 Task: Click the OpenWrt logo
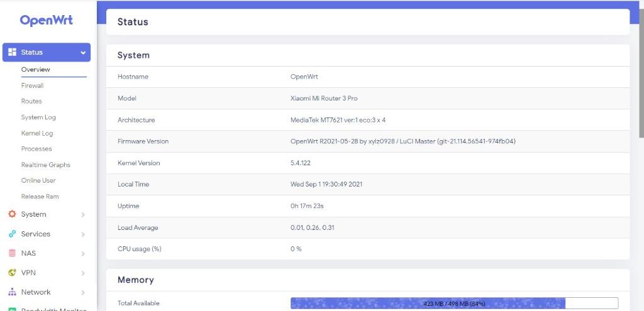[x=47, y=20]
